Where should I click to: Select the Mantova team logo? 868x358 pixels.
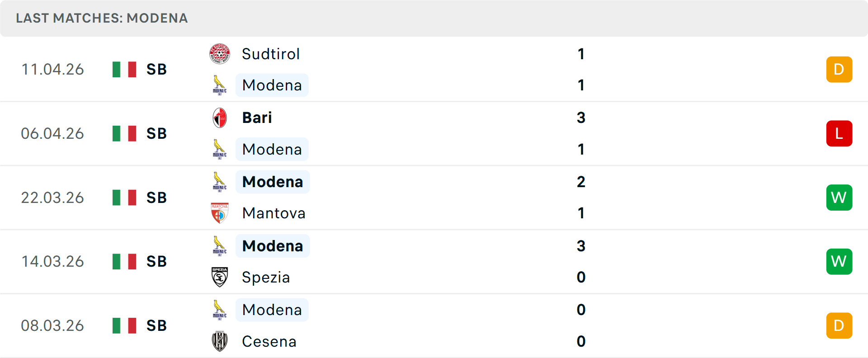tap(220, 213)
